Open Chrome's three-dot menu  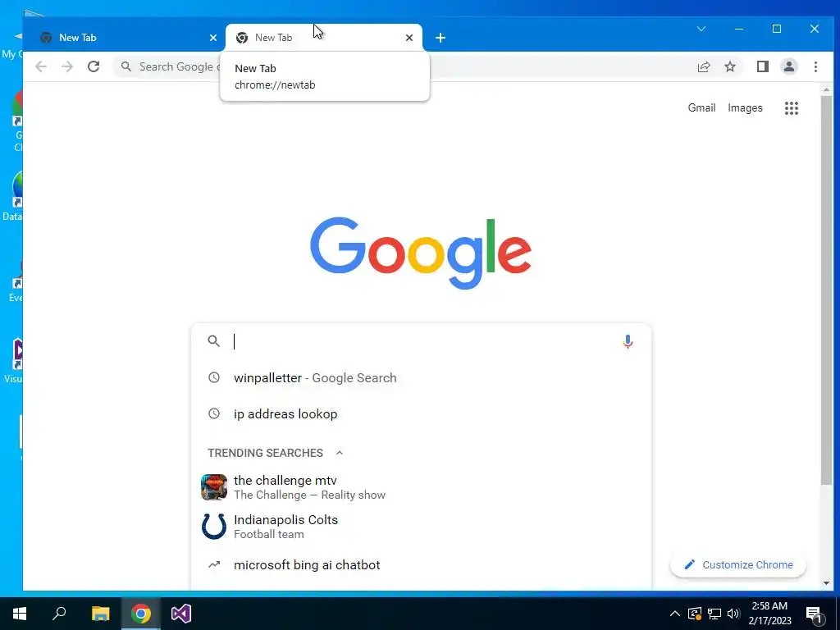pyautogui.click(x=815, y=66)
